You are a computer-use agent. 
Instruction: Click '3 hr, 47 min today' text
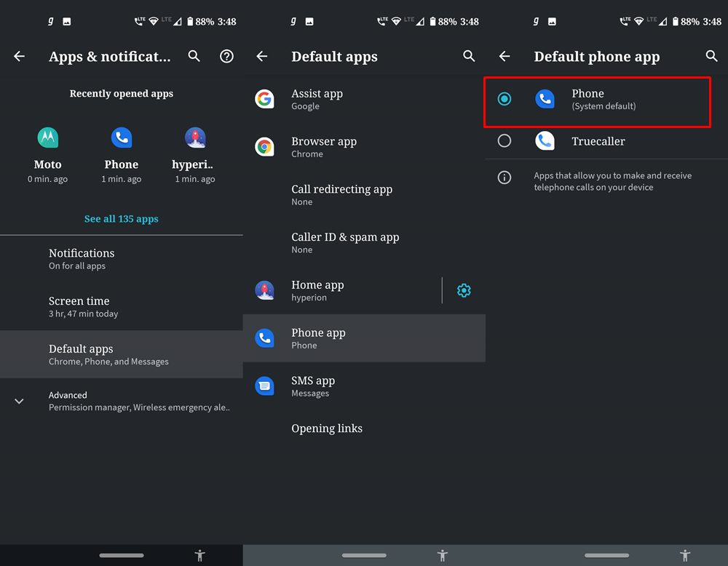pyautogui.click(x=84, y=314)
